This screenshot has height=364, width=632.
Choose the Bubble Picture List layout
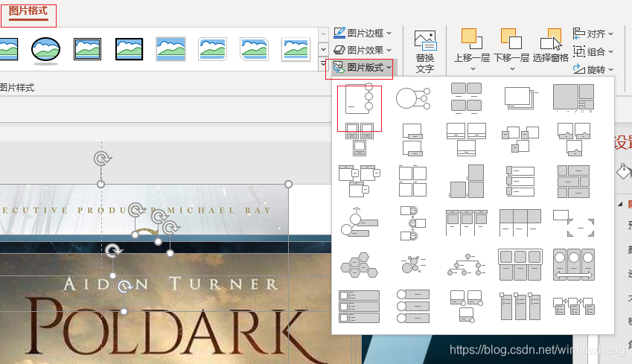412,264
